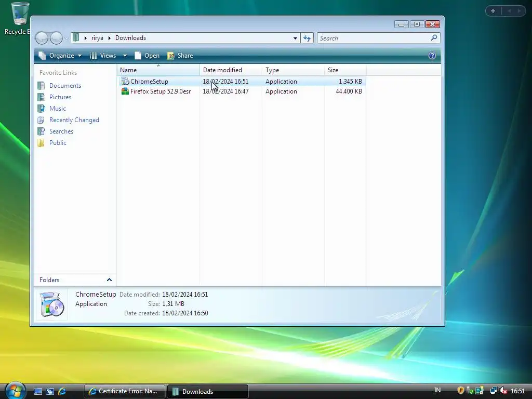Open Recently Changed favorite link
532x399 pixels.
pos(74,120)
